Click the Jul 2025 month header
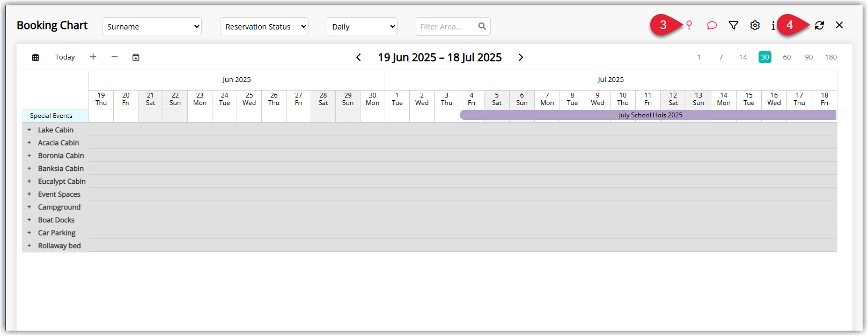Screen dimensions: 868x336 coord(610,80)
